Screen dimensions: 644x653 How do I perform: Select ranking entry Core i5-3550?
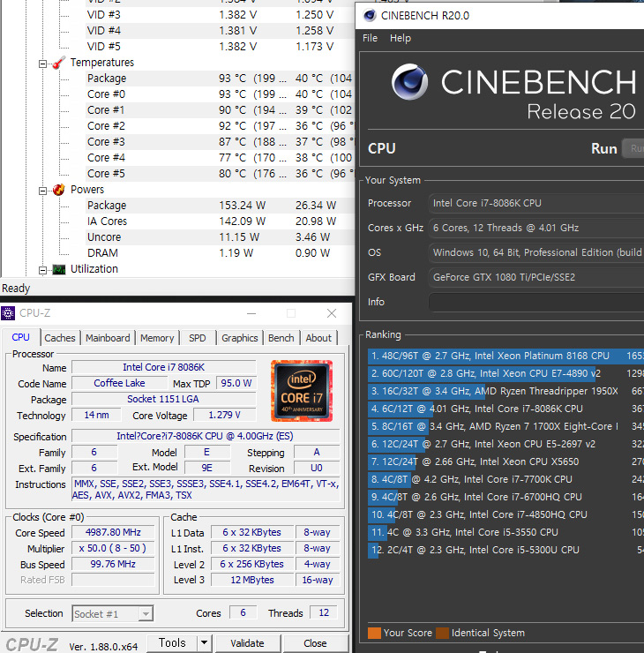point(505,532)
